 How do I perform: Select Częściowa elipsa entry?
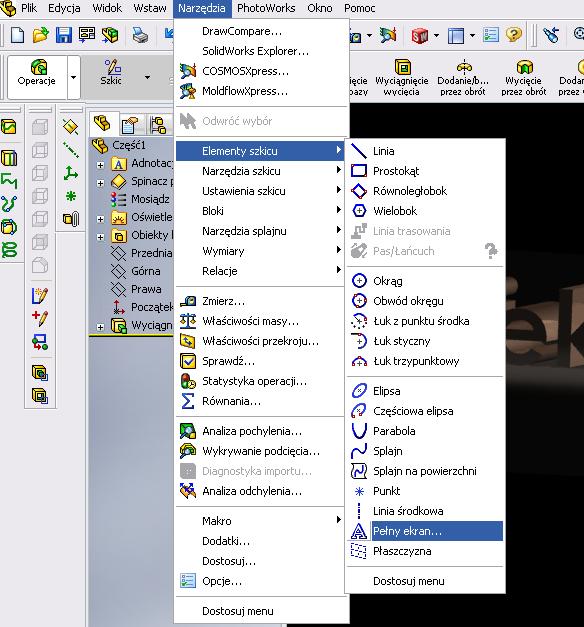click(425, 411)
